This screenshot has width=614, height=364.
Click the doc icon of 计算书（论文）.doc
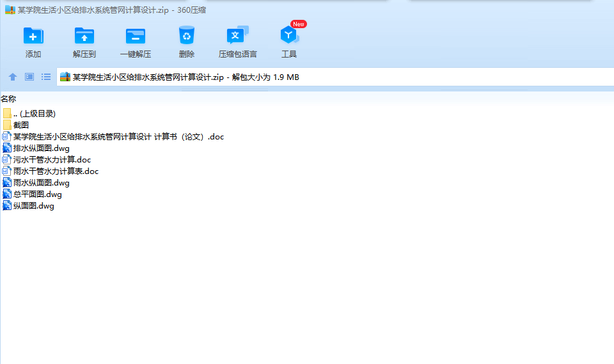pyautogui.click(x=6, y=136)
